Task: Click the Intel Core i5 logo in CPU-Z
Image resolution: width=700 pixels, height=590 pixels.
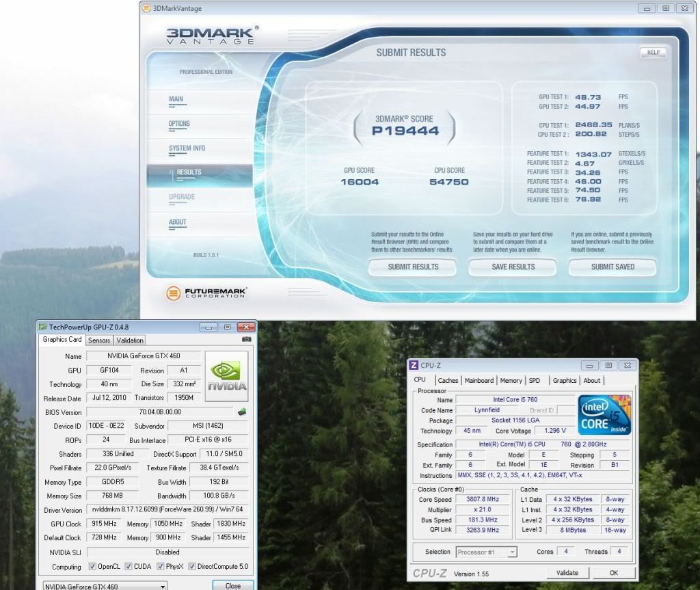Action: tap(604, 415)
